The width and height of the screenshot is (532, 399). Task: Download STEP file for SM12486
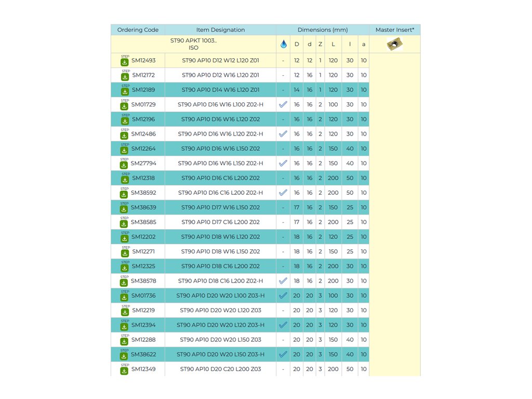tap(125, 135)
